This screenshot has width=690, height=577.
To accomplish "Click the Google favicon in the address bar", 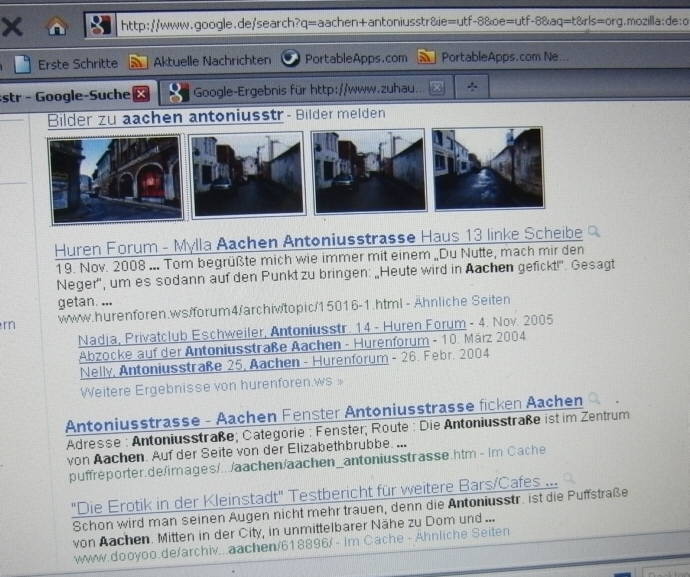I will coord(98,25).
